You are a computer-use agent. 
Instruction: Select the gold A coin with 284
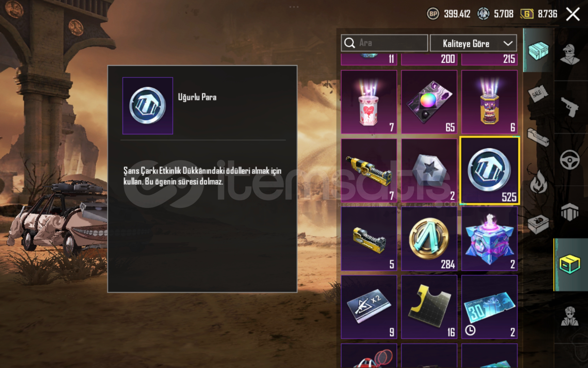(429, 239)
